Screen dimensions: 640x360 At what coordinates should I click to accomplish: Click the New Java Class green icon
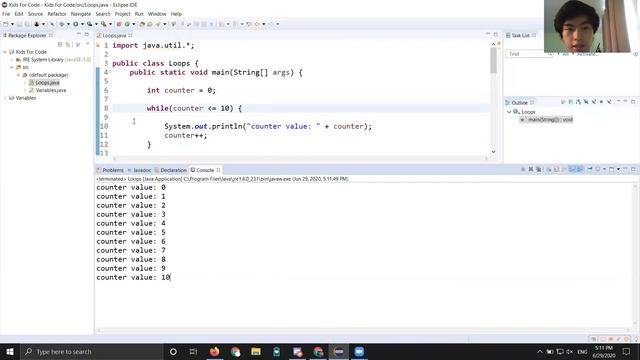[x=127, y=24]
